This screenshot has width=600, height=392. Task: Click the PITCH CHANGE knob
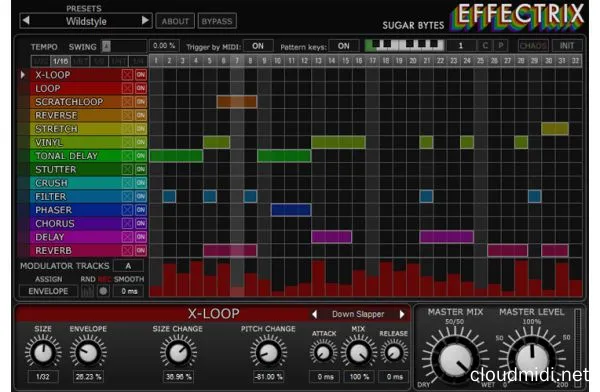coord(268,352)
